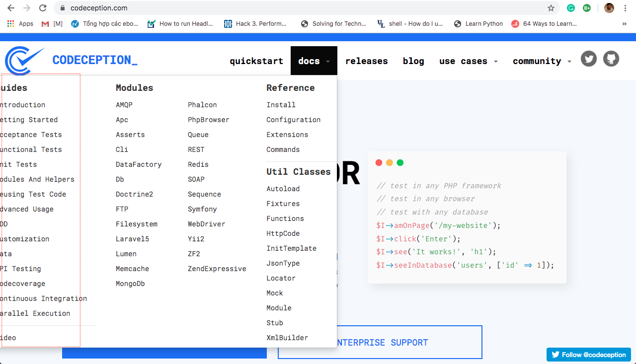The height and width of the screenshot is (364, 636).
Task: Click the Follow @codeception button
Action: 589,355
